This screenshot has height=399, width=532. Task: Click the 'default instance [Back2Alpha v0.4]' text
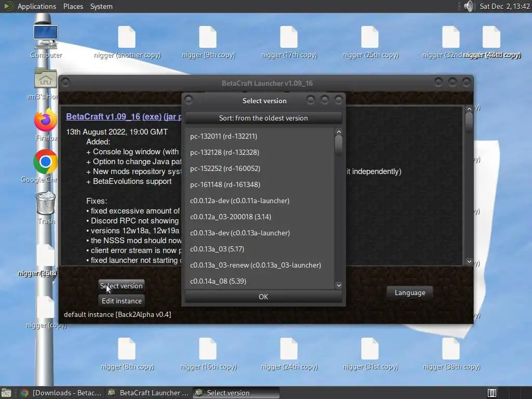(x=117, y=314)
